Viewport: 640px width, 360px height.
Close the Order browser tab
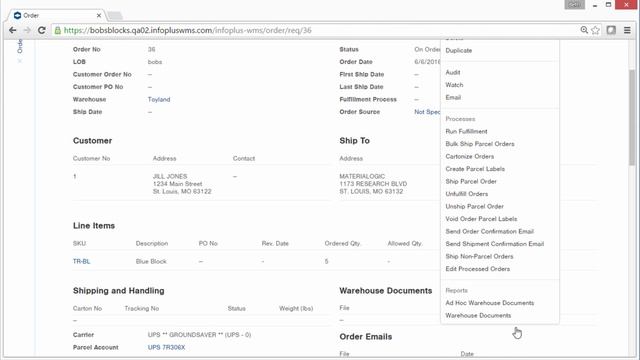[99, 16]
